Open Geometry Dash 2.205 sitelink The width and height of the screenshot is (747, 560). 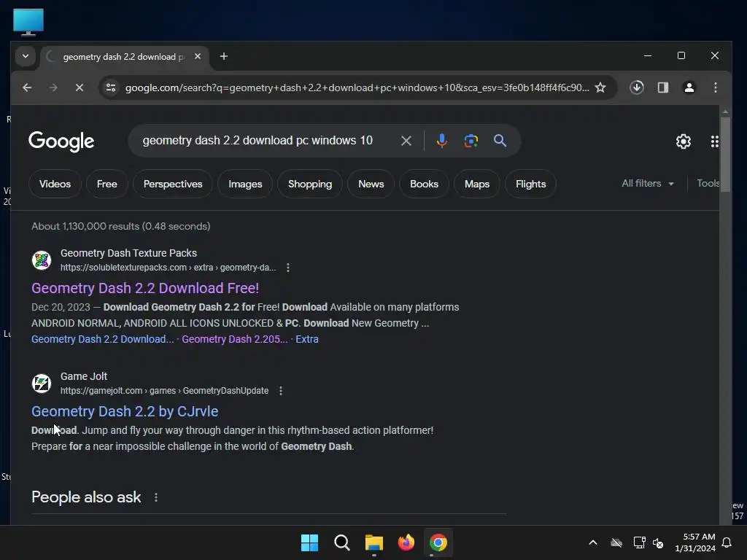click(234, 339)
